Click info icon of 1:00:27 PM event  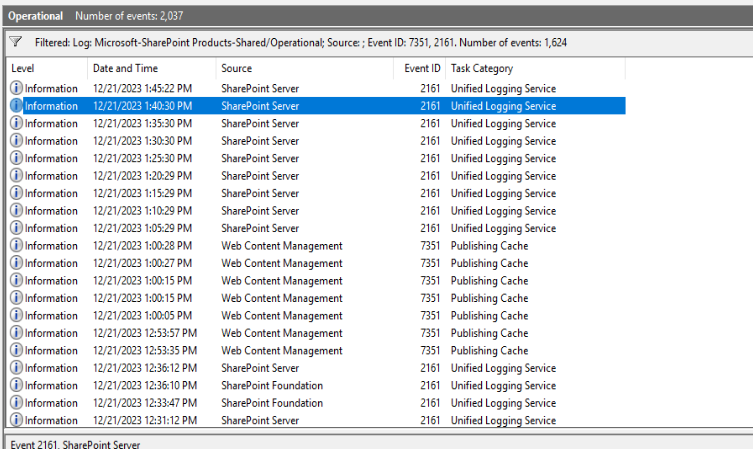click(16, 263)
